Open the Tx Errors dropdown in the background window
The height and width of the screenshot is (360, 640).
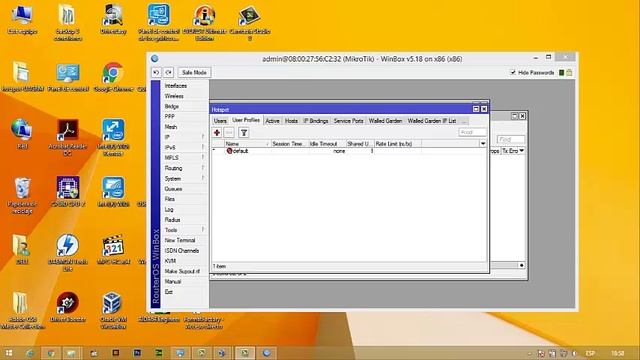tap(522, 151)
